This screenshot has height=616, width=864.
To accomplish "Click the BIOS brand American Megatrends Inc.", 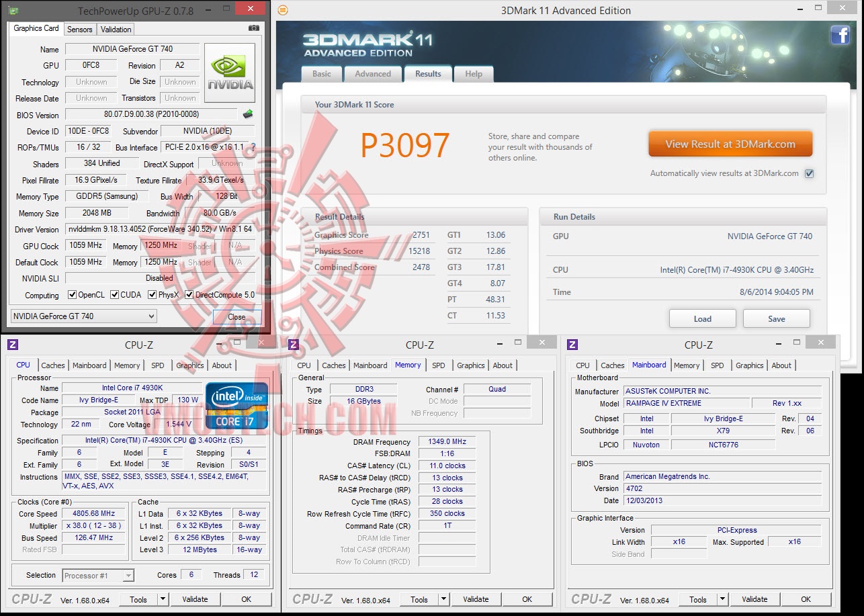I will pyautogui.click(x=722, y=476).
